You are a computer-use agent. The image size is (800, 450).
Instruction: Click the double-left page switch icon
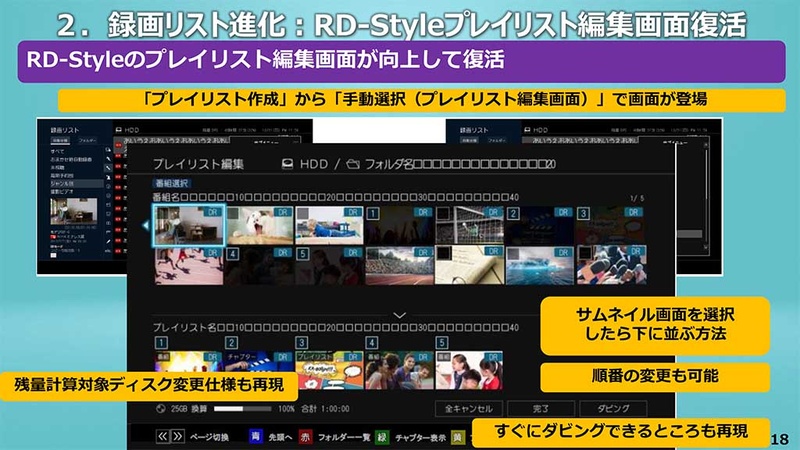[x=162, y=436]
